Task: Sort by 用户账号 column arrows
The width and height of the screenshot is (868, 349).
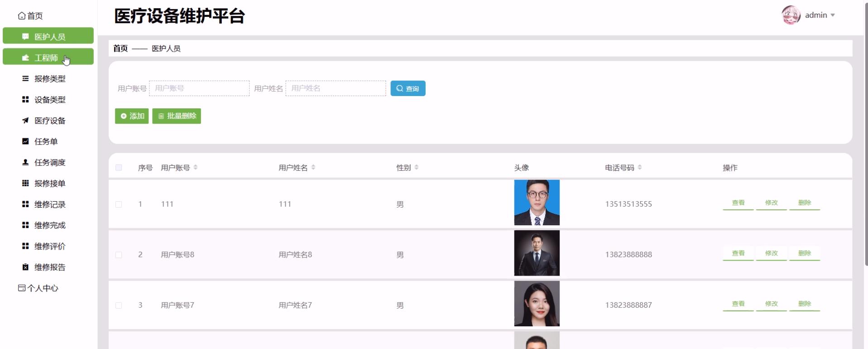Action: (x=196, y=167)
